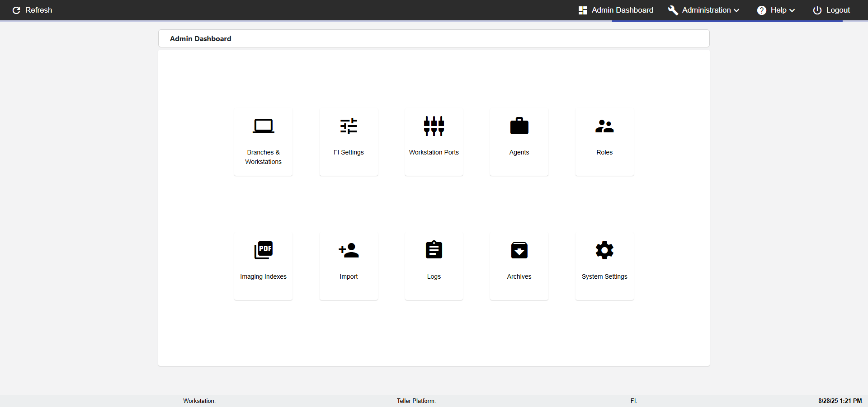The height and width of the screenshot is (407, 868).
Task: Click the Agents tile label
Action: point(519,152)
